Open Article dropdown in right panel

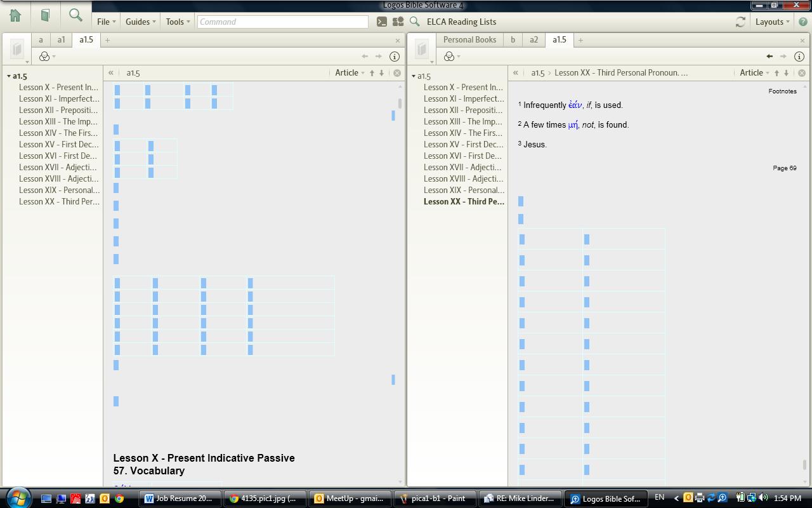point(754,73)
